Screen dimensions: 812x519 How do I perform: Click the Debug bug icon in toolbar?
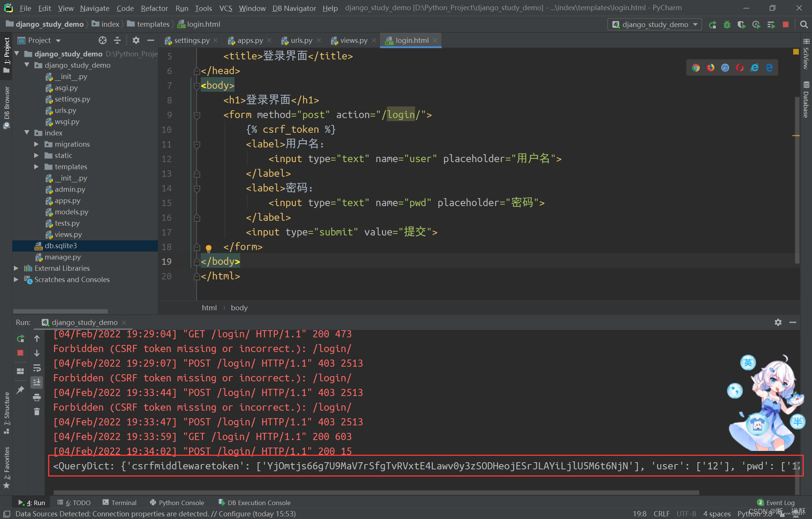tap(727, 25)
